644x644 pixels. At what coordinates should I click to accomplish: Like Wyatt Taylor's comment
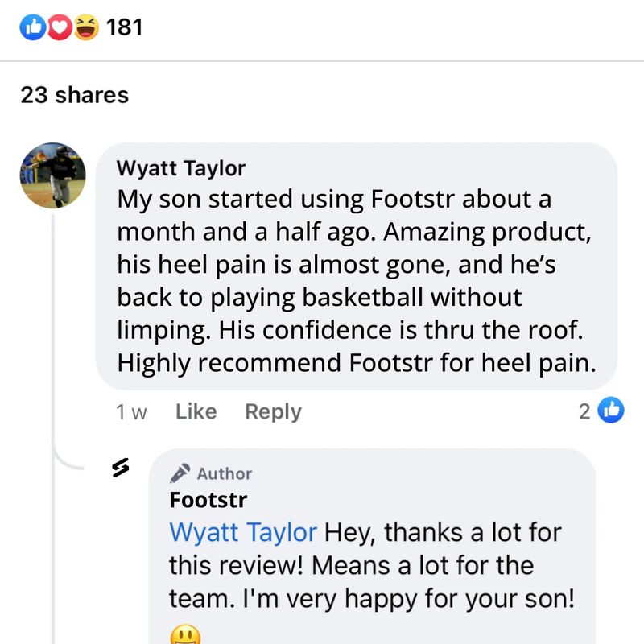click(x=196, y=412)
